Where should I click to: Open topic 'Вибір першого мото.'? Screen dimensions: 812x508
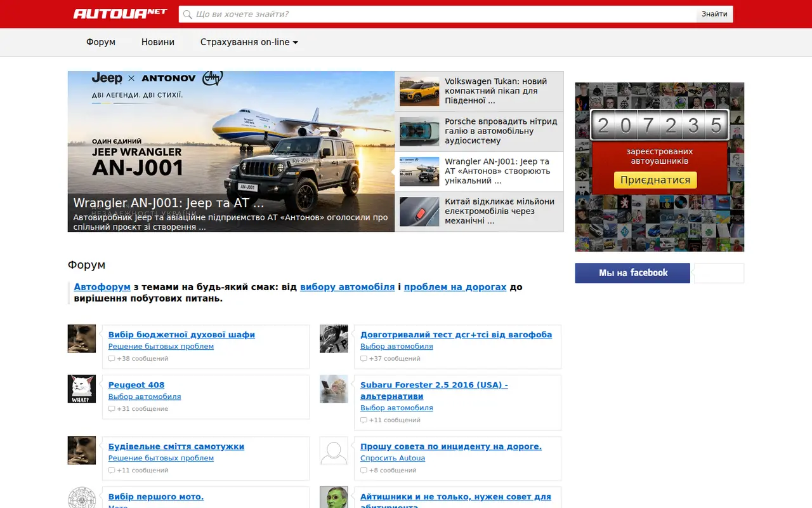(x=156, y=497)
